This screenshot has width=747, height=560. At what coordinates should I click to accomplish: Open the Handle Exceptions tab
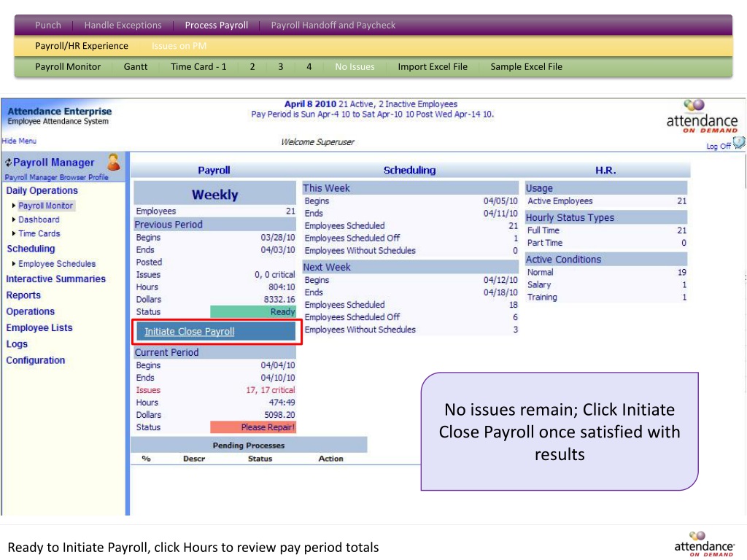pos(123,26)
